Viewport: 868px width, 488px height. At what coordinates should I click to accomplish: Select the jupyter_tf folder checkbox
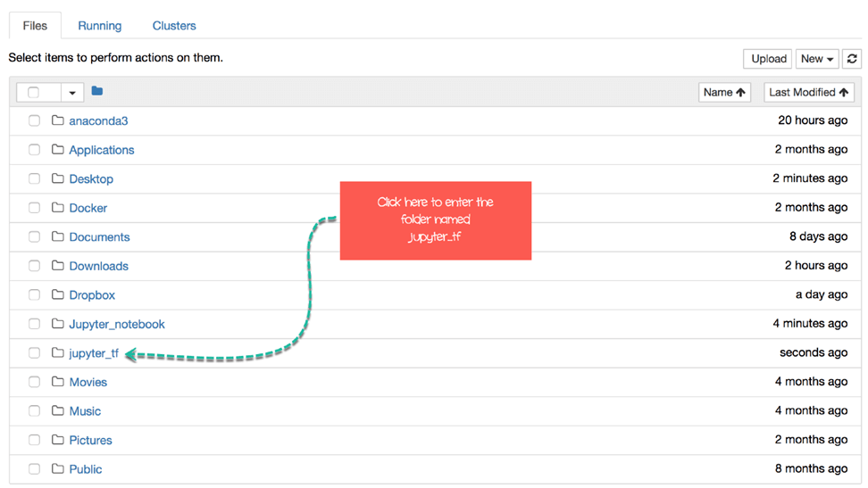(34, 353)
